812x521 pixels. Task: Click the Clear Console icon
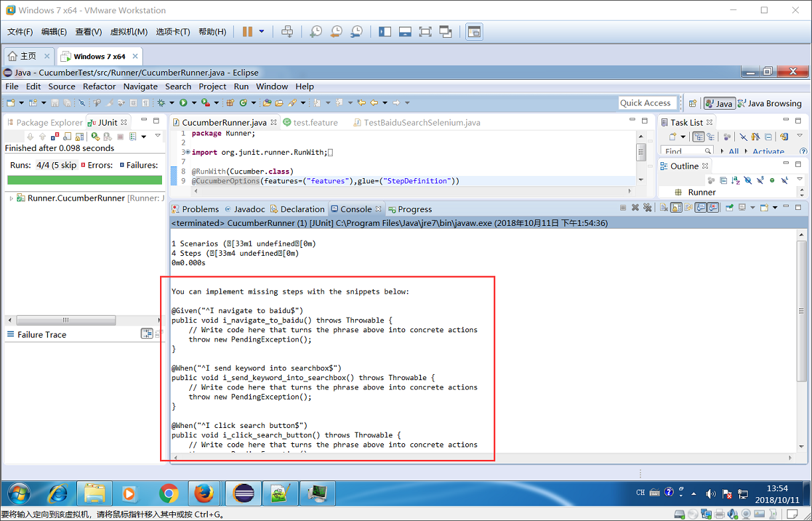[x=664, y=208]
